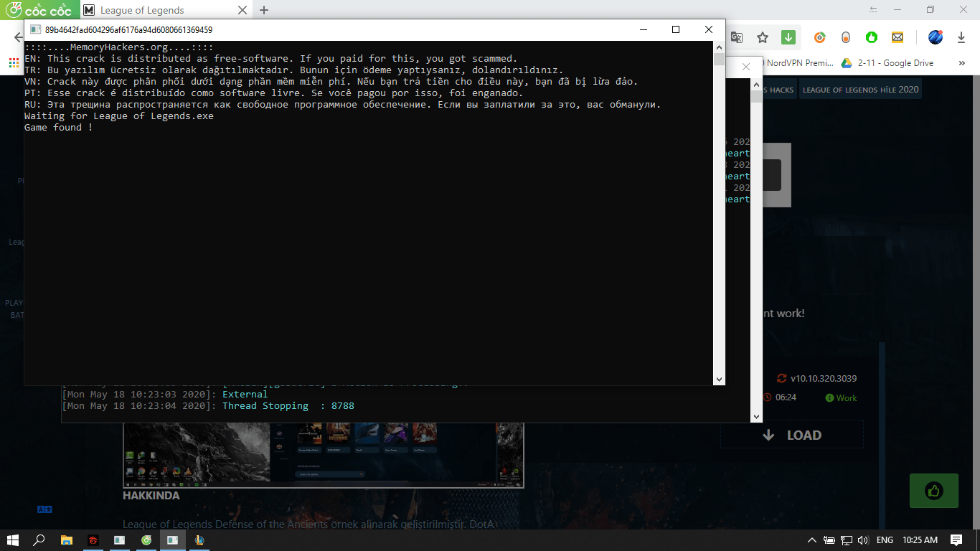Open the browser profile avatar

936,37
